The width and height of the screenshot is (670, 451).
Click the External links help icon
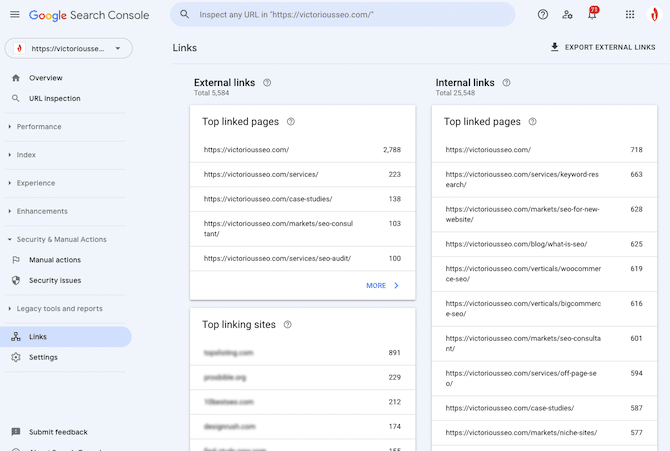point(267,83)
